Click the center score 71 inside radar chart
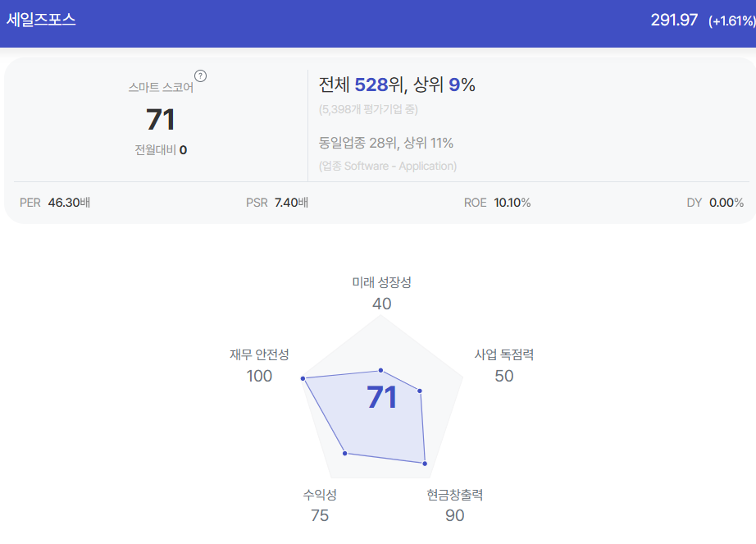 pyautogui.click(x=382, y=397)
